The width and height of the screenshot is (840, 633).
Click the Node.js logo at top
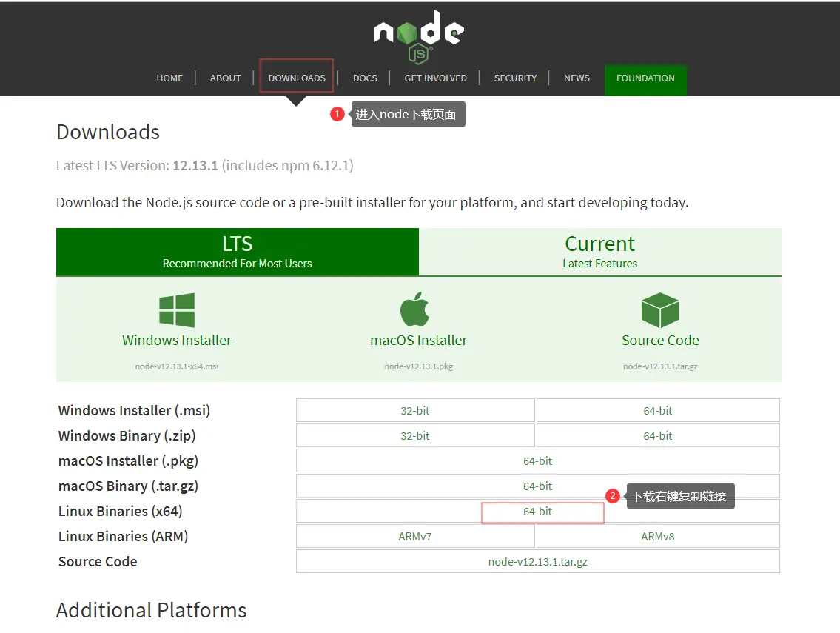coord(418,37)
